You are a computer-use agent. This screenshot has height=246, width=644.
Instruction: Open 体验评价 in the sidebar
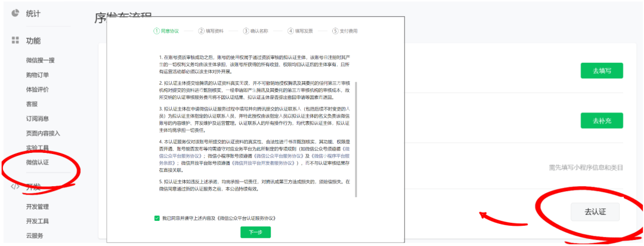[x=38, y=90]
